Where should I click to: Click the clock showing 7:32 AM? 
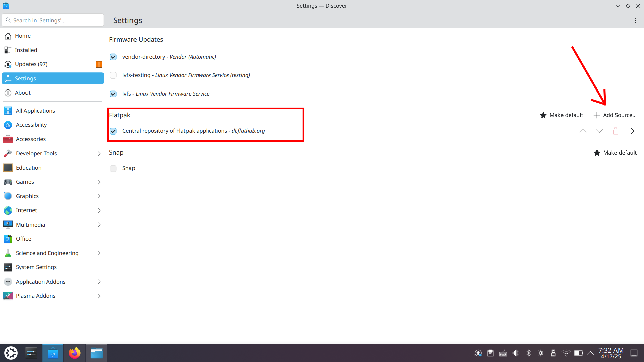(611, 353)
